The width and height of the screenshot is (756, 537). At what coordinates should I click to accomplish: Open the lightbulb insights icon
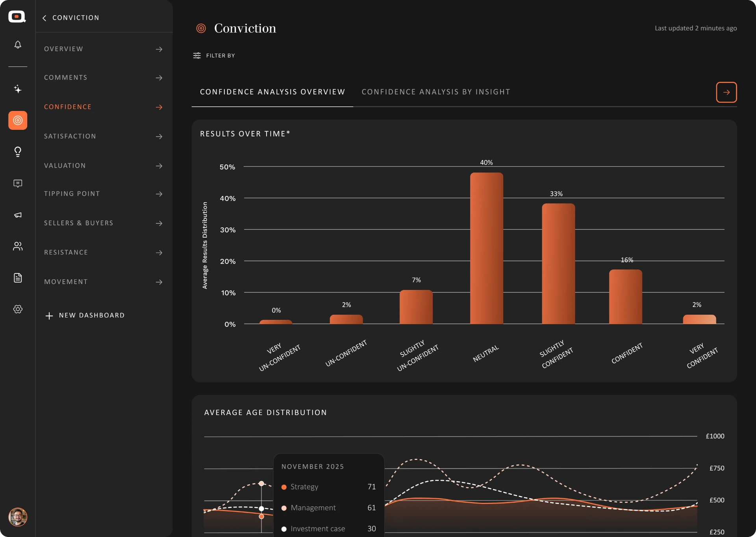pyautogui.click(x=18, y=152)
